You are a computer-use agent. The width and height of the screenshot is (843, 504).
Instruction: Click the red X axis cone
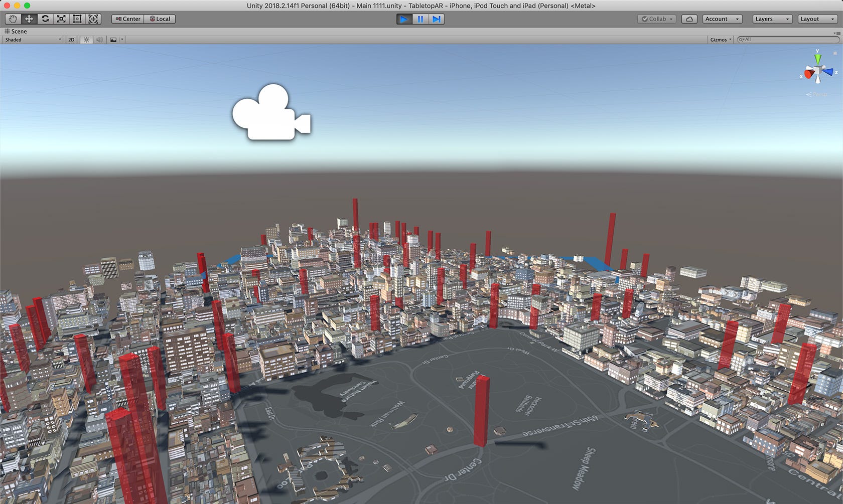[808, 74]
